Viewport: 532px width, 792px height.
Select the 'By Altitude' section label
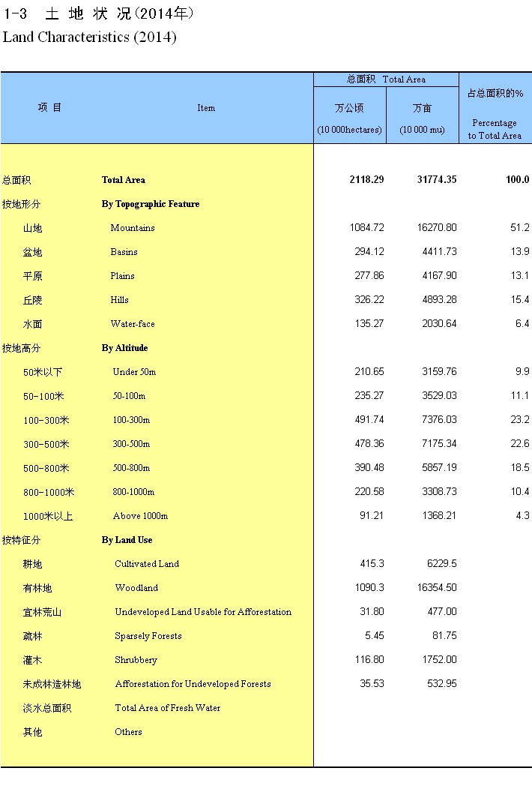pyautogui.click(x=125, y=348)
